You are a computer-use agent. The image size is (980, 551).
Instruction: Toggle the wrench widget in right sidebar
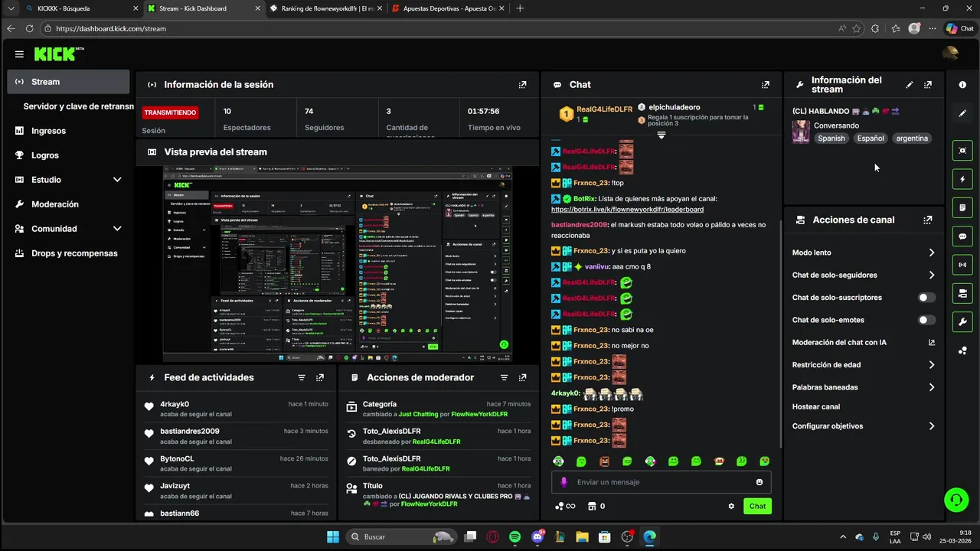[962, 322]
